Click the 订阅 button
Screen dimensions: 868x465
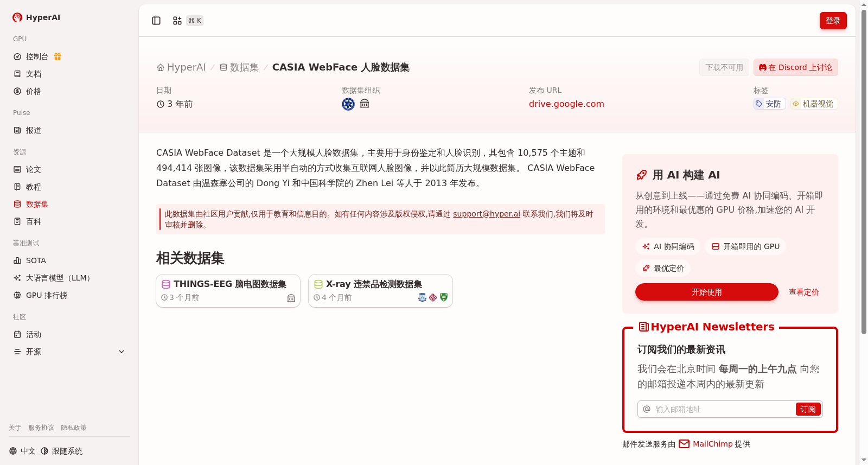pyautogui.click(x=808, y=409)
